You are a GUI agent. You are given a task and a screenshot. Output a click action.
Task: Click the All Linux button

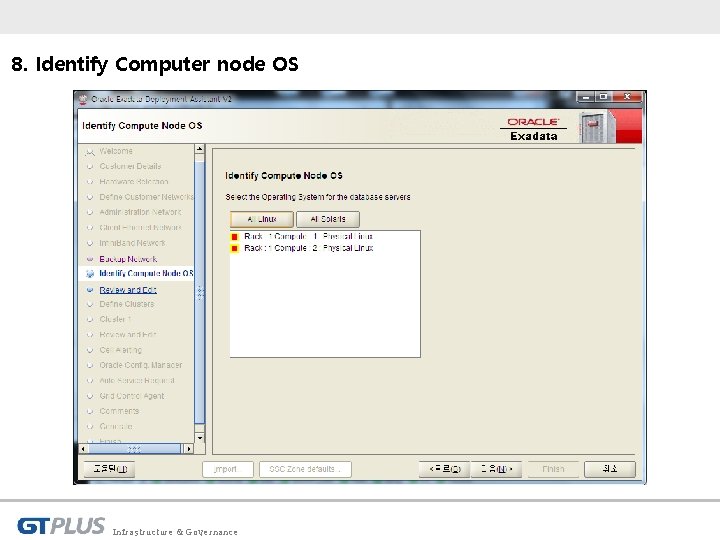(x=262, y=219)
